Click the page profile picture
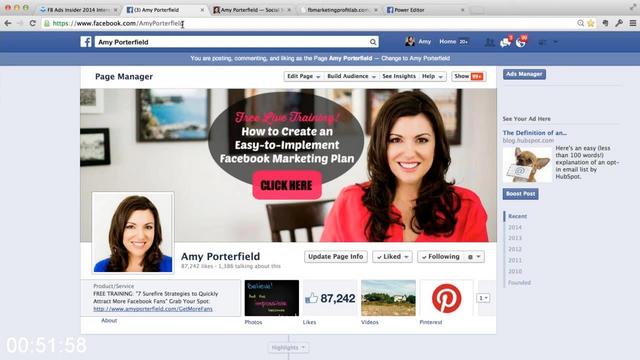The height and width of the screenshot is (360, 640). click(133, 233)
